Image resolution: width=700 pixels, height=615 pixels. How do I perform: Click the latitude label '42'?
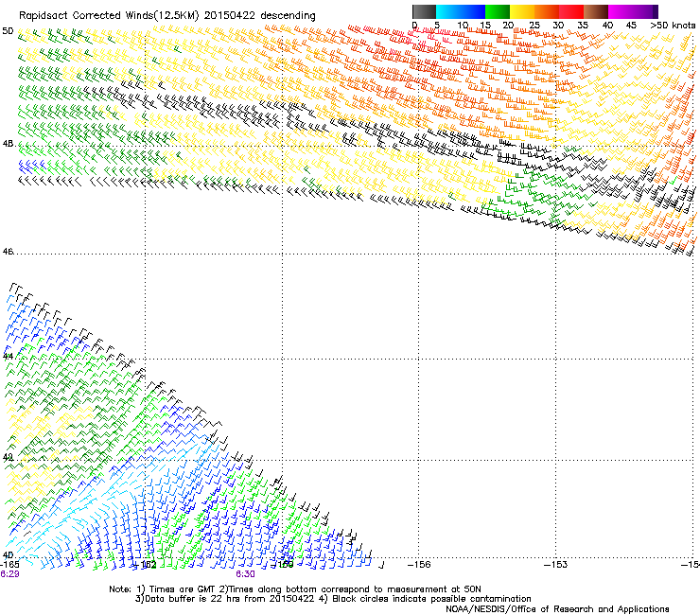coord(8,457)
